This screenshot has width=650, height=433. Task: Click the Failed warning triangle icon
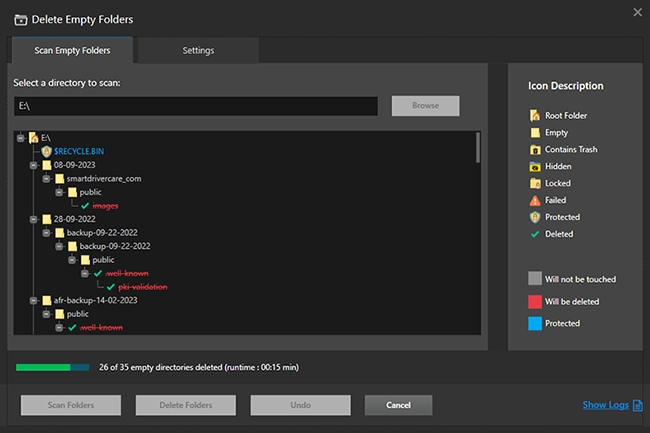(535, 201)
